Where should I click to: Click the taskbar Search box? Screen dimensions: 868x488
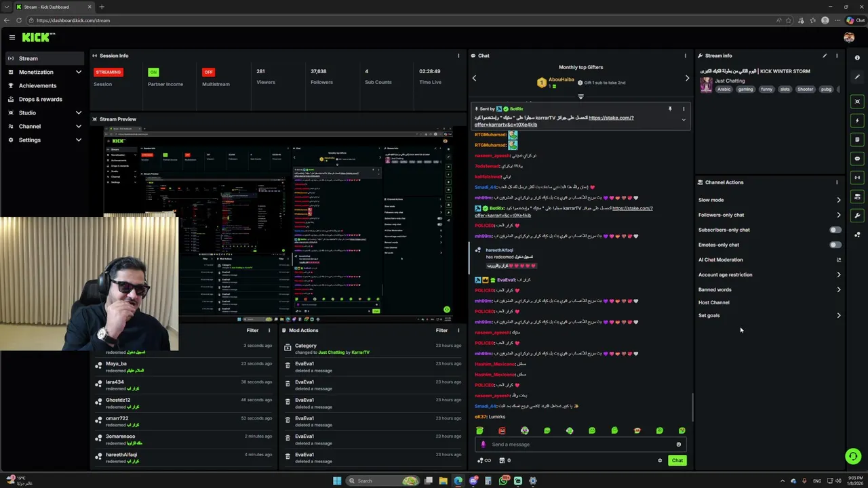(383, 481)
